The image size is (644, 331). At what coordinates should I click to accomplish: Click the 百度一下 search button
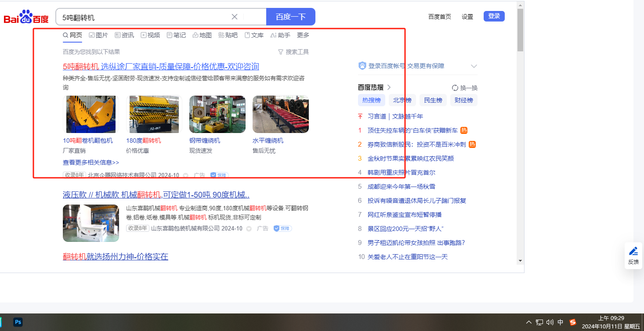[x=290, y=17]
